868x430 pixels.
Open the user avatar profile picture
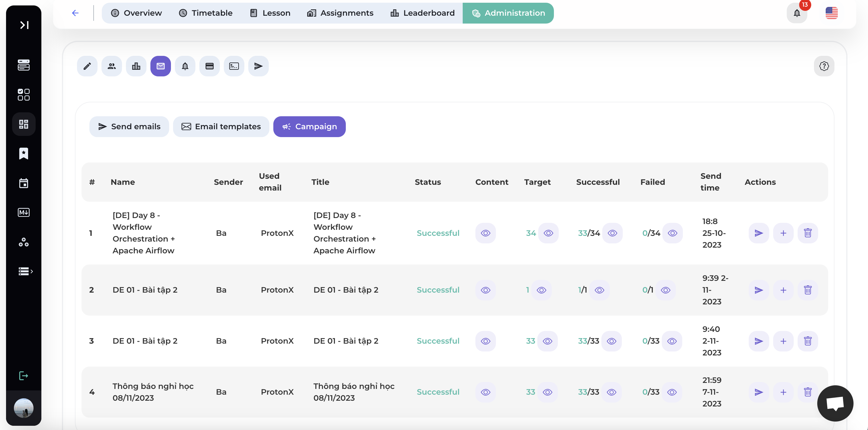(24, 408)
